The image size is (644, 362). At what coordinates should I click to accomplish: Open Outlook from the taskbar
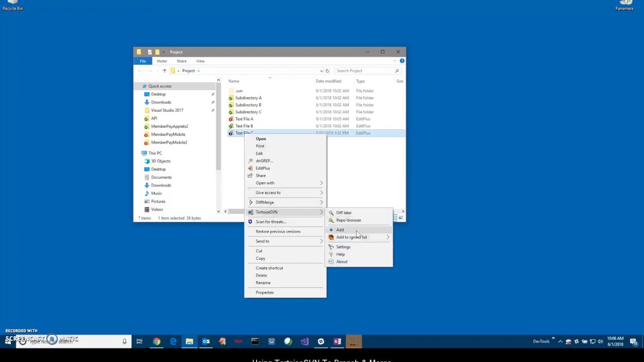coord(206,342)
